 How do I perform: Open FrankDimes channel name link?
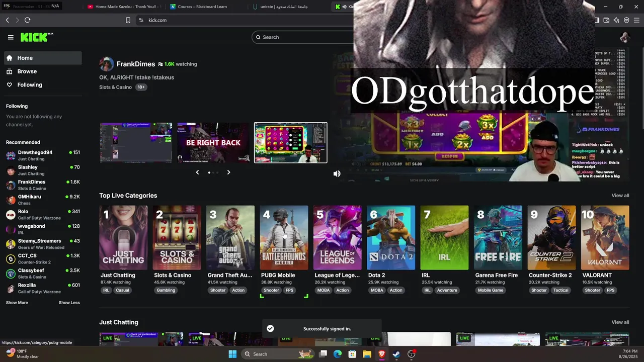pyautogui.click(x=136, y=64)
